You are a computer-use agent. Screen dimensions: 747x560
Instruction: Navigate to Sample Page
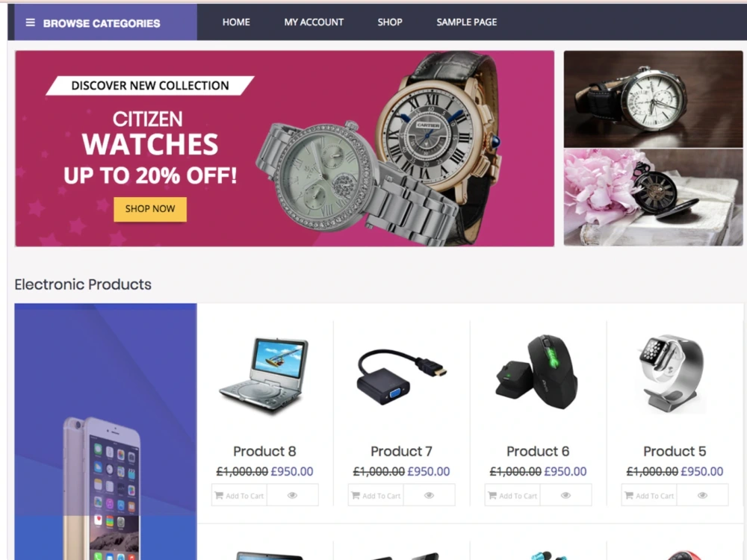(466, 22)
